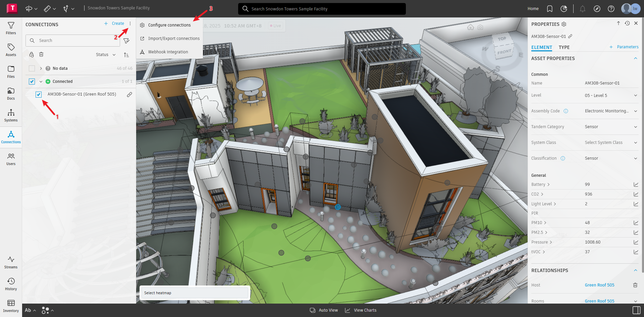Open the Users panel
The image size is (644, 317).
click(x=11, y=159)
